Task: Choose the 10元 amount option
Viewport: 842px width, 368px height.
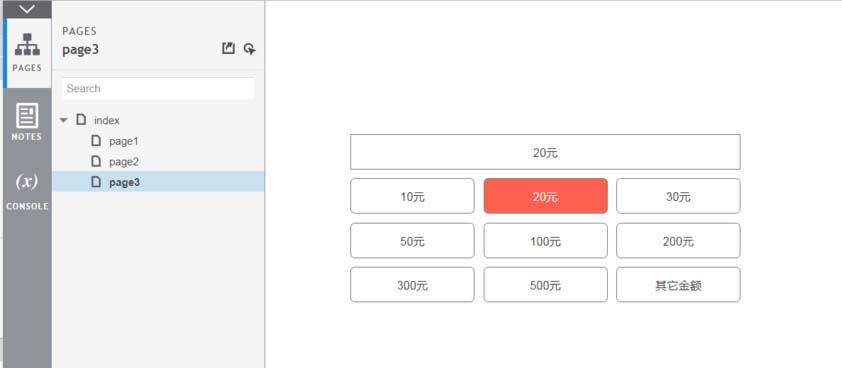Action: [x=412, y=197]
